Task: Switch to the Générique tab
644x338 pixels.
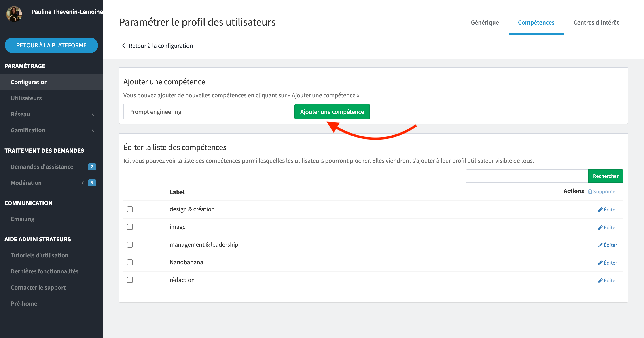Action: pyautogui.click(x=485, y=23)
